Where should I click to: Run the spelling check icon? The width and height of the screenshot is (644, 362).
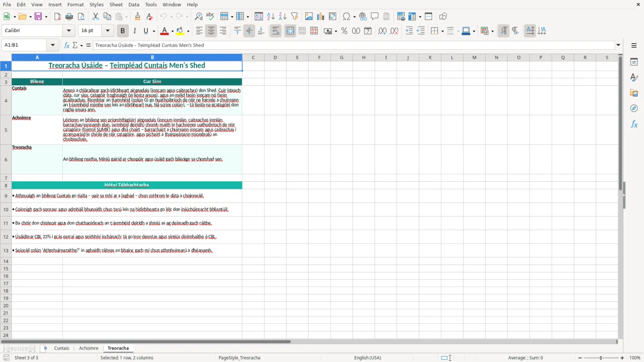[210, 17]
